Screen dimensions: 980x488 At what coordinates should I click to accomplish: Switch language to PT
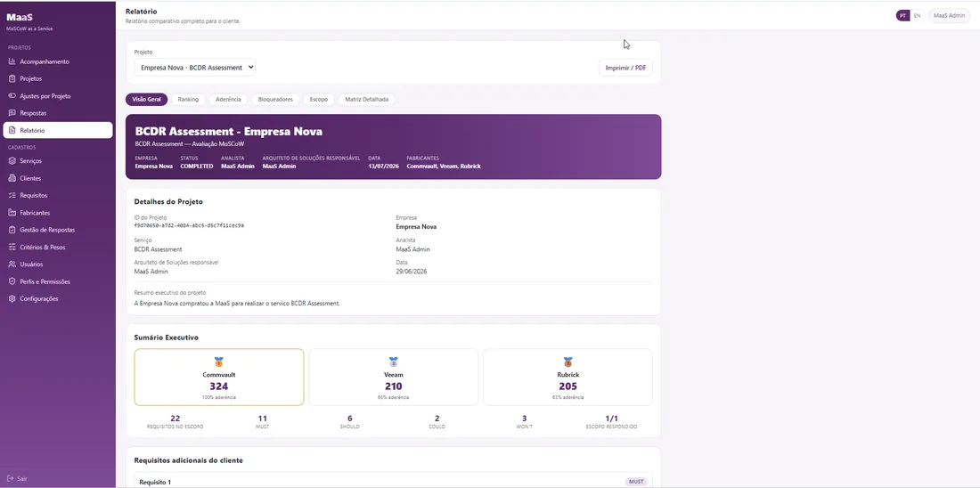[x=902, y=16]
